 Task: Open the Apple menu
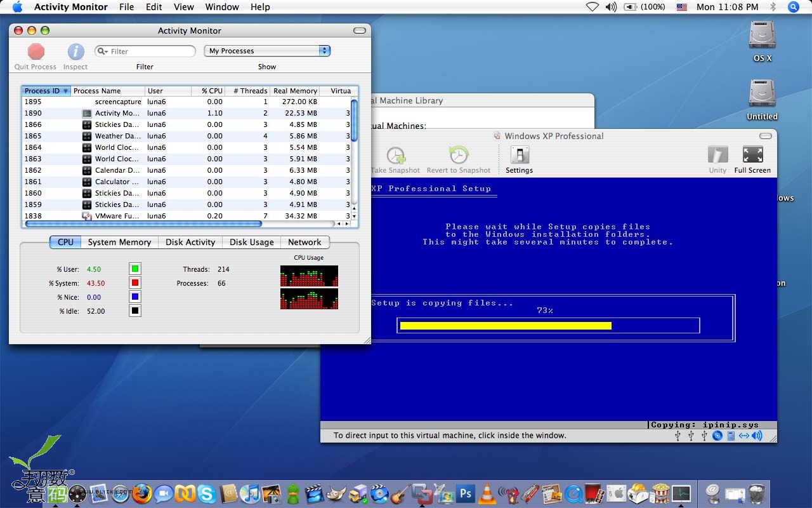coord(17,7)
